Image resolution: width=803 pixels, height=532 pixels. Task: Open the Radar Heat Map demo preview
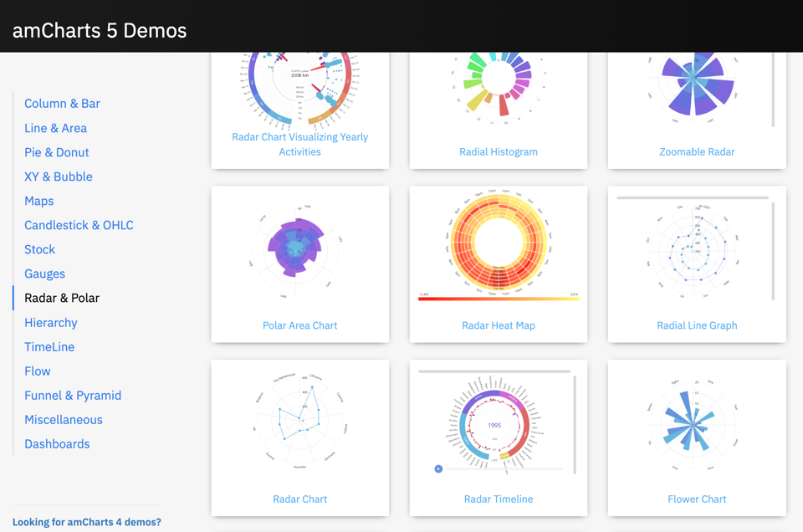[x=499, y=243]
